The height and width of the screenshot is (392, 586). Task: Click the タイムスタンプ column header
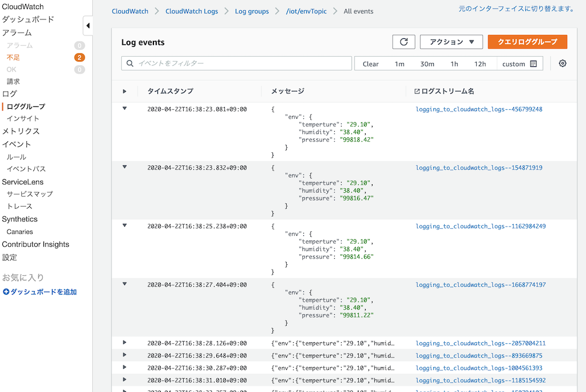(171, 91)
